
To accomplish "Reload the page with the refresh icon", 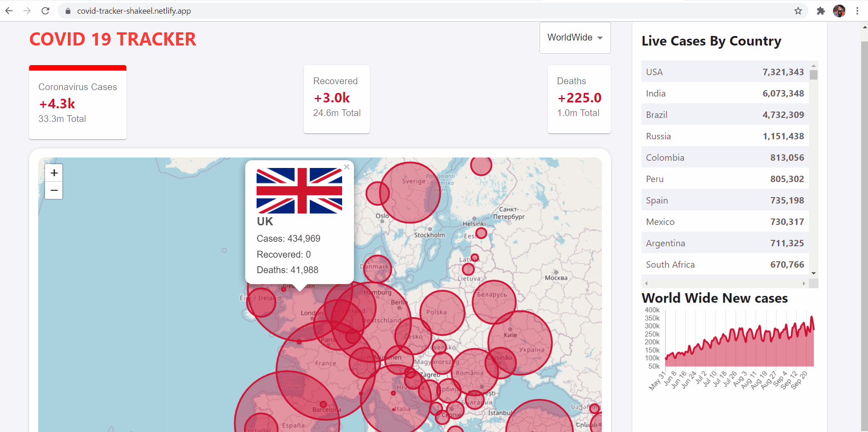I will [45, 11].
